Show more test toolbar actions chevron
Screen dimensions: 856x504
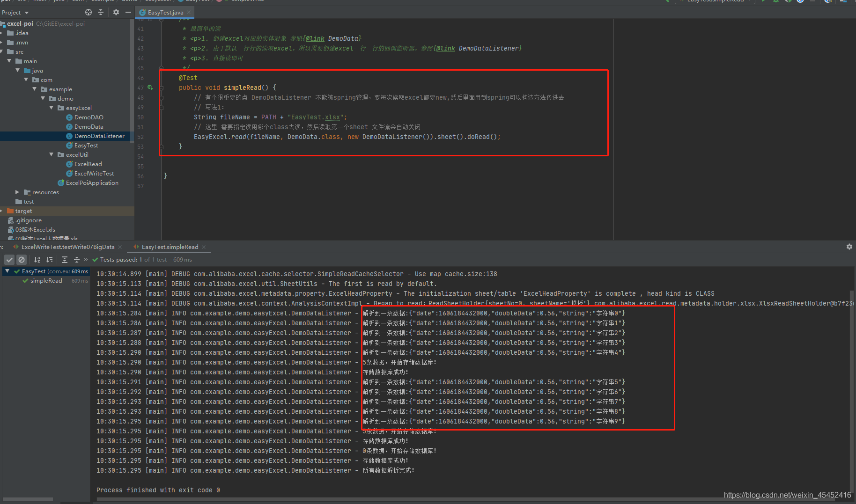86,259
